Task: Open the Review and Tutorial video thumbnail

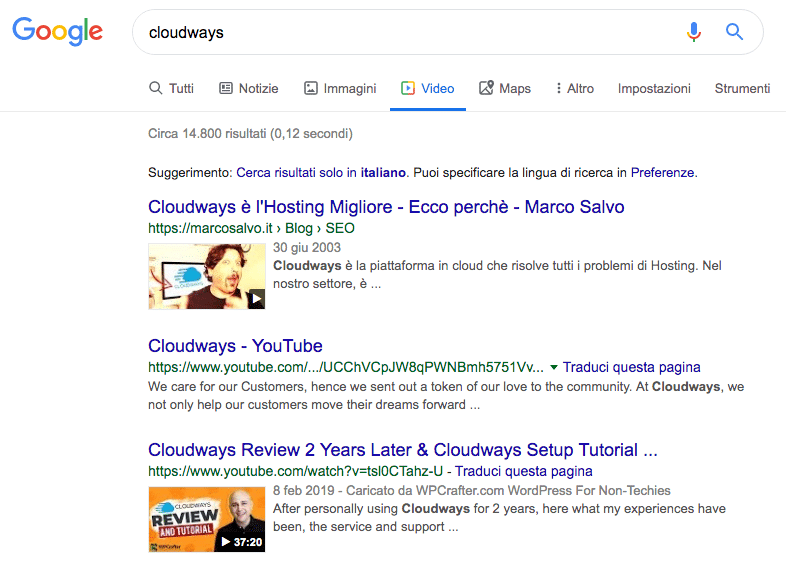Action: [x=207, y=519]
